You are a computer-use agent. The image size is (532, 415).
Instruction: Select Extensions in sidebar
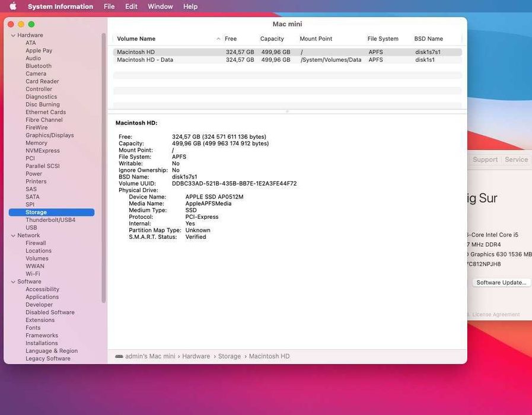(40, 320)
